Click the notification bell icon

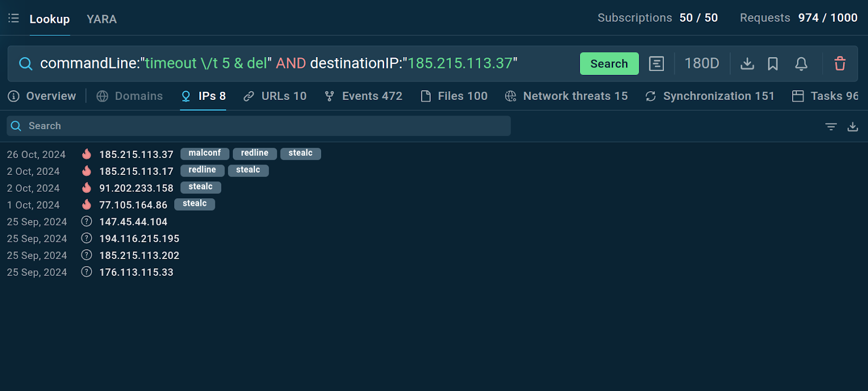click(801, 64)
